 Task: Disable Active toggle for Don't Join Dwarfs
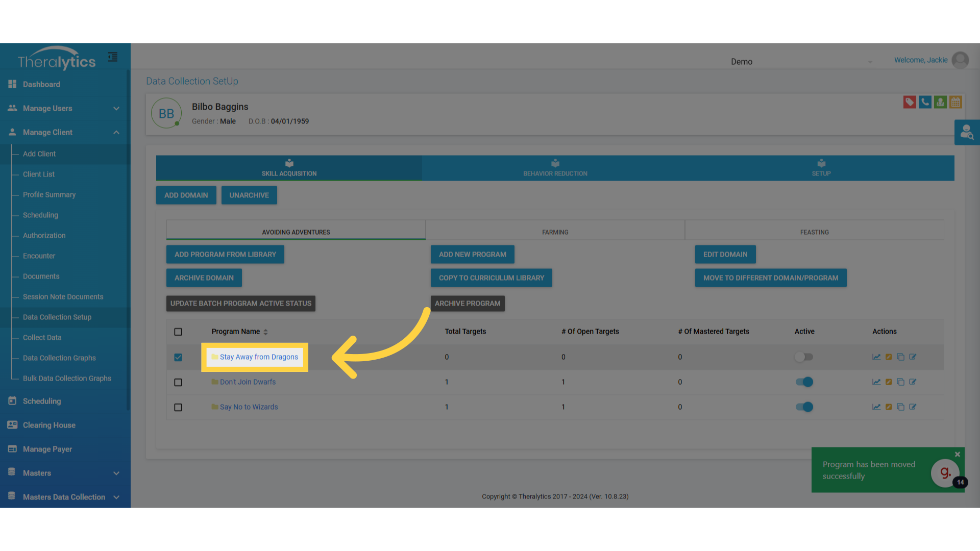pos(804,382)
